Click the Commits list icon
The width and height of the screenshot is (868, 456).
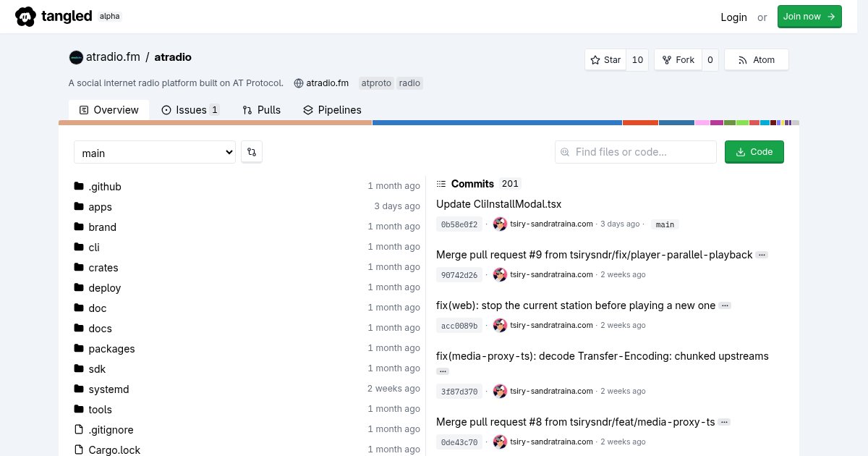[441, 184]
